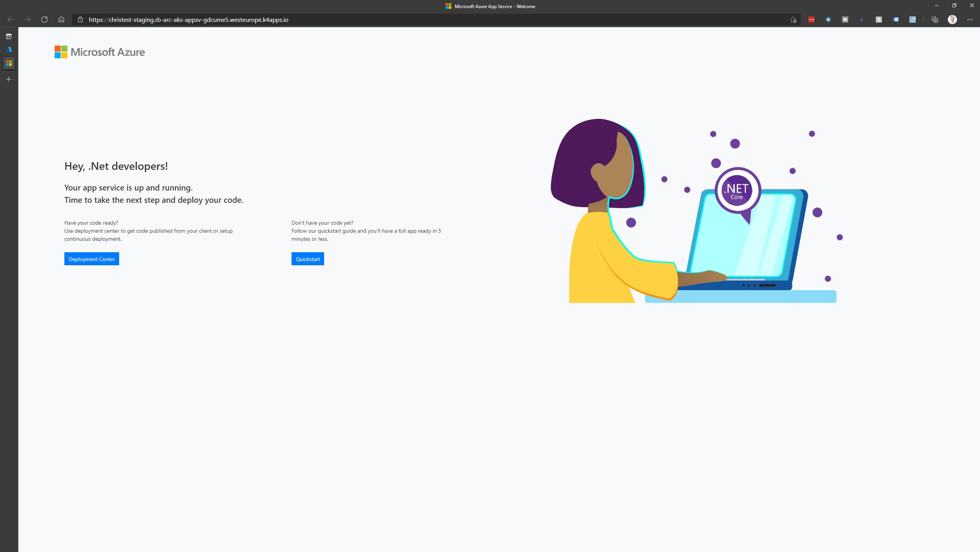Open the blue 'iC' extension
Viewport: 980px width, 552px height.
tap(913, 19)
